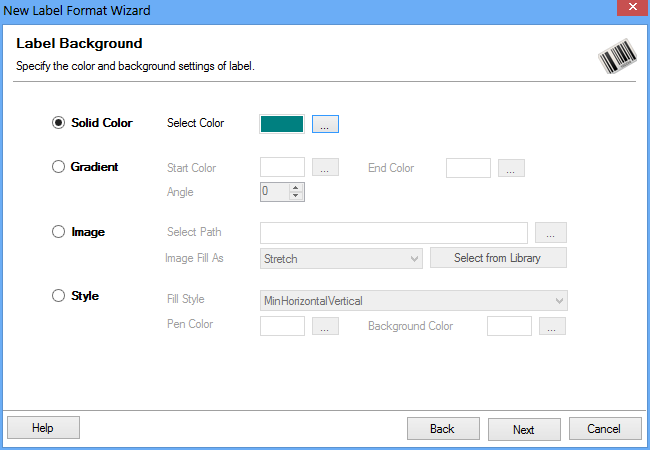Open the Background Color picker button
650x450 pixels.
pos(552,326)
